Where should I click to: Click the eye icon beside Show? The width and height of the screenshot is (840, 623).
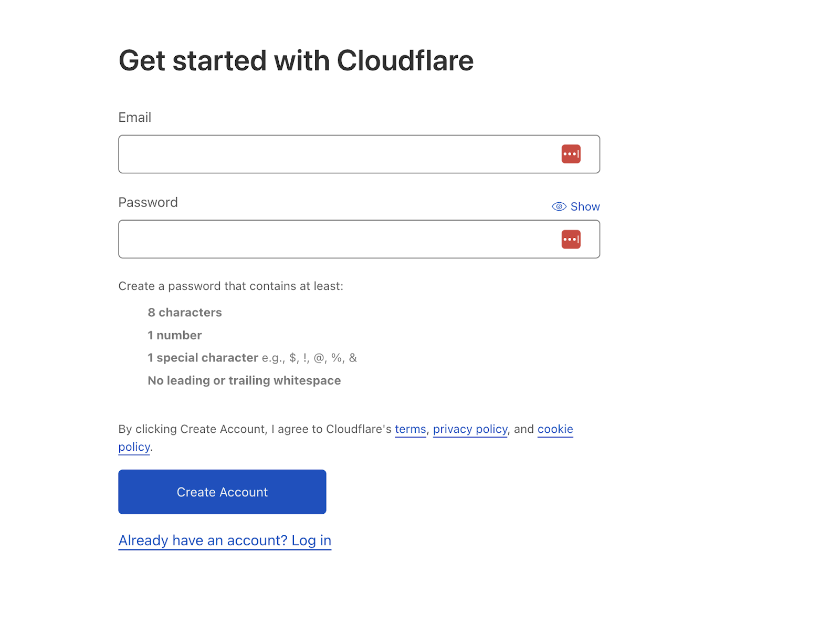559,206
